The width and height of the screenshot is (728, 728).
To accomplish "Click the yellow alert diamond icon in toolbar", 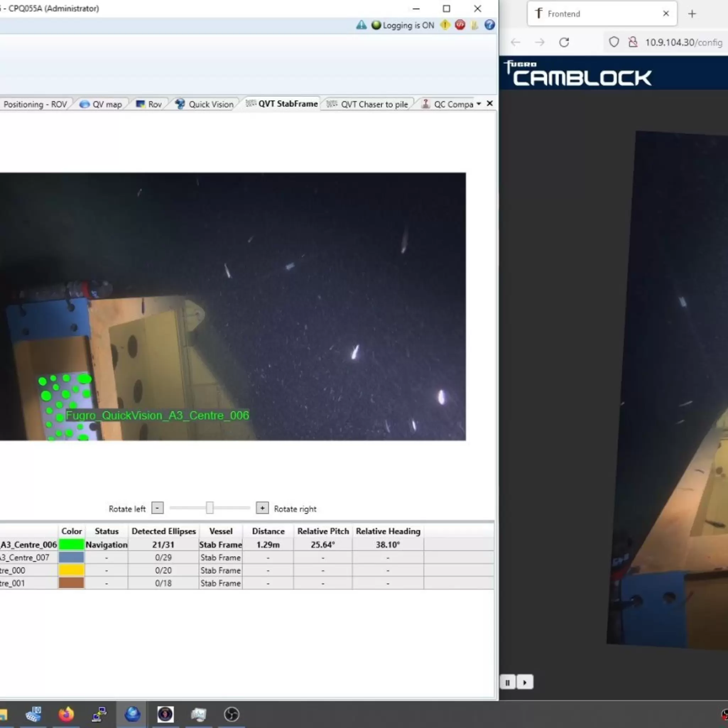I will pos(445,25).
